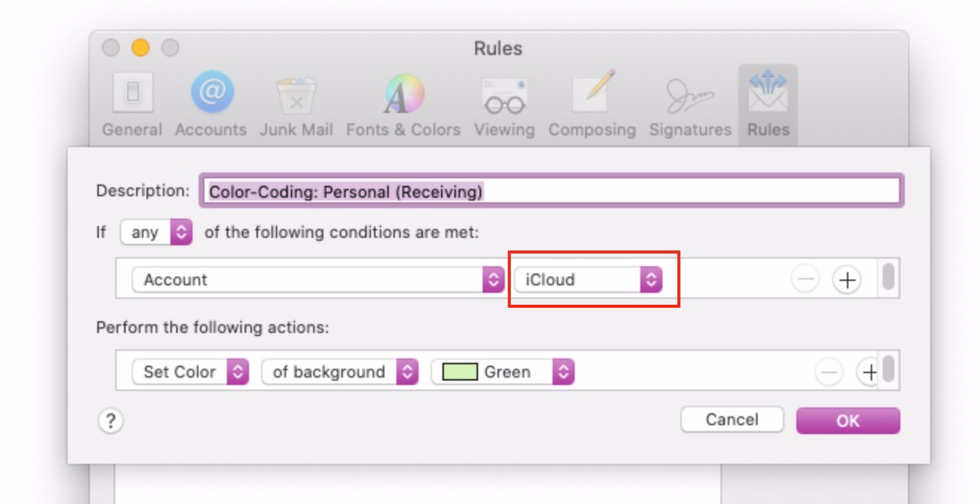
Task: Open the Junk Mail preferences
Action: coord(296,103)
